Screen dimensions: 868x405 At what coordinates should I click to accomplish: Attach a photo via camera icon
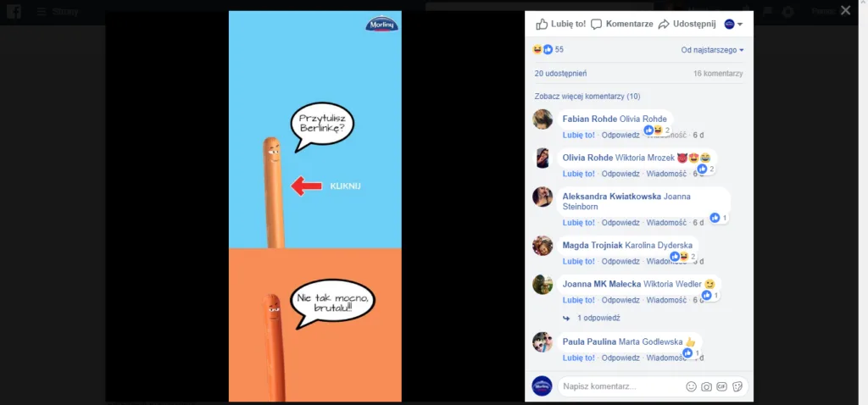click(706, 386)
